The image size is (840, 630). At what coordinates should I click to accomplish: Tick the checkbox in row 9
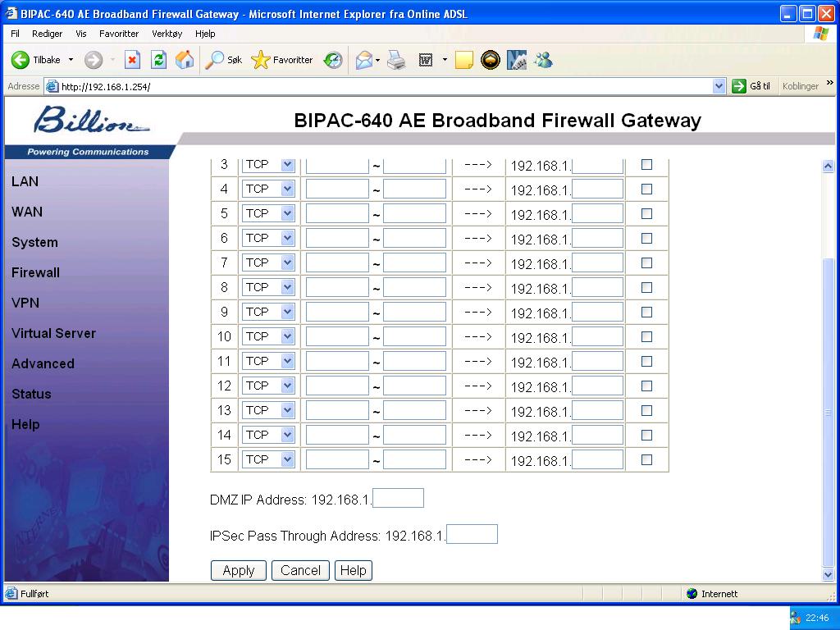coord(646,313)
